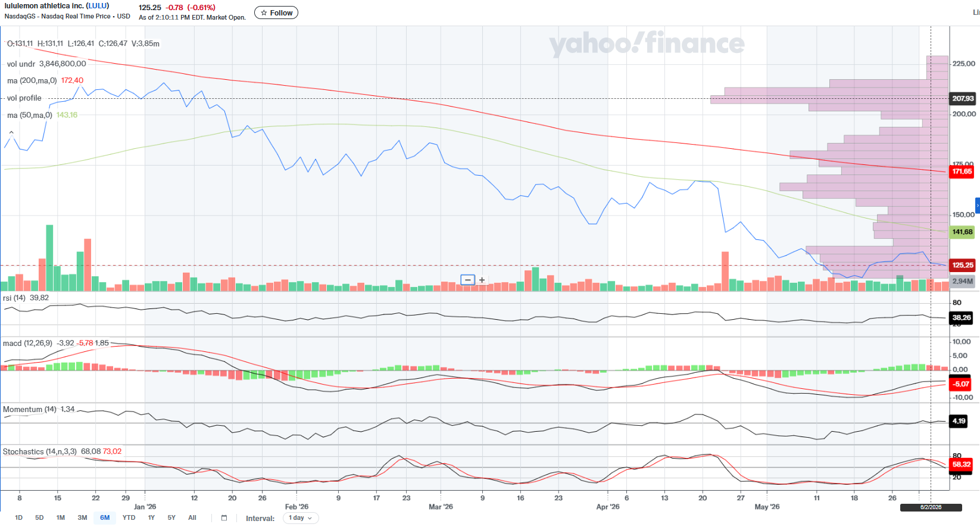Screen dimensions: 980x527
Task: Click the Feb '26 date axis label
Action: (297, 507)
